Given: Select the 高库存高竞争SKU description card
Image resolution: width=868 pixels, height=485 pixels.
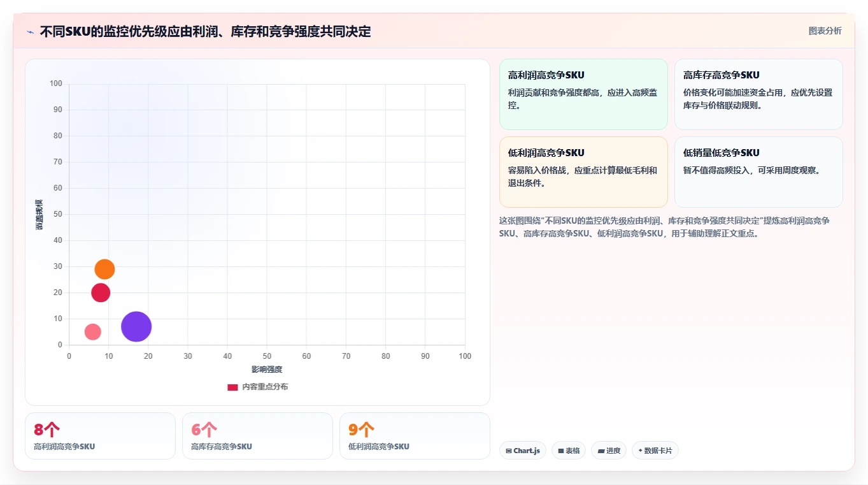Looking at the screenshot, I should (x=758, y=94).
